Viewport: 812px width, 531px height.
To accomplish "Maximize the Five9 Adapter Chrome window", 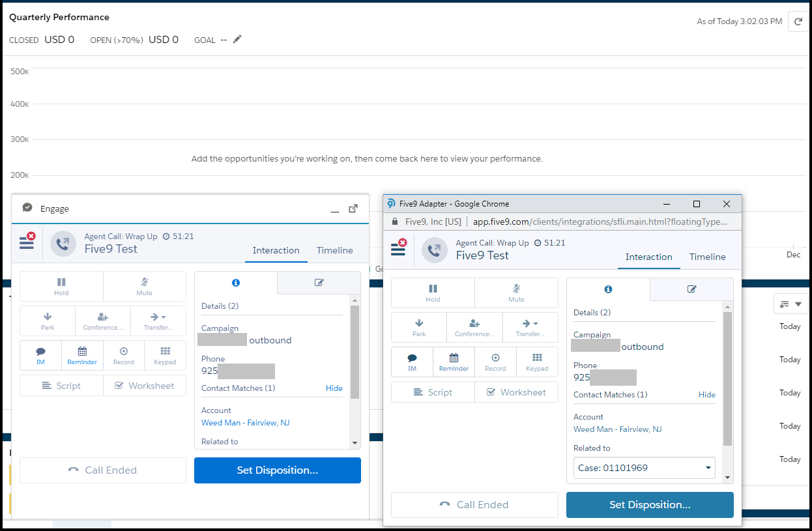I will [697, 204].
